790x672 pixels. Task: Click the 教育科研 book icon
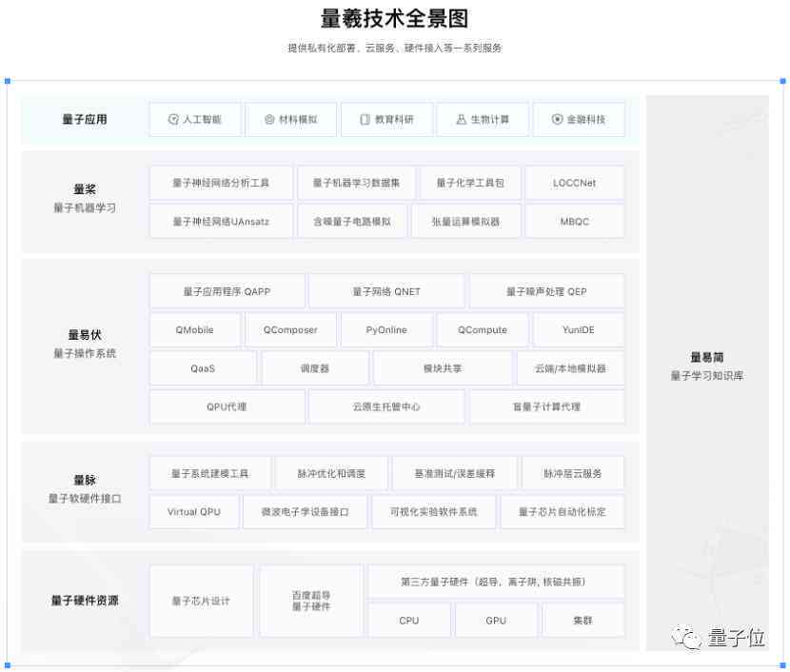point(365,119)
